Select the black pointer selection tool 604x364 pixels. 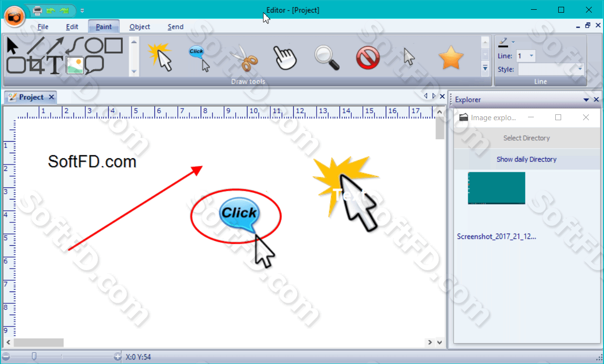pyautogui.click(x=12, y=46)
